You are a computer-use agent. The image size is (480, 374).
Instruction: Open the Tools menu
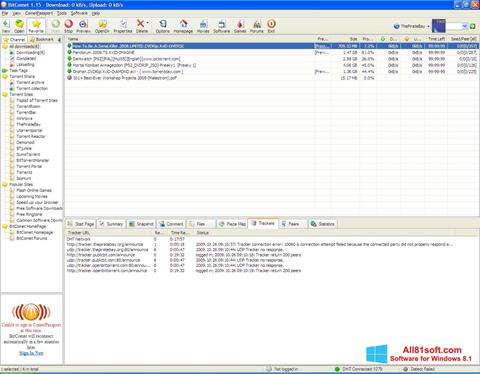62,13
